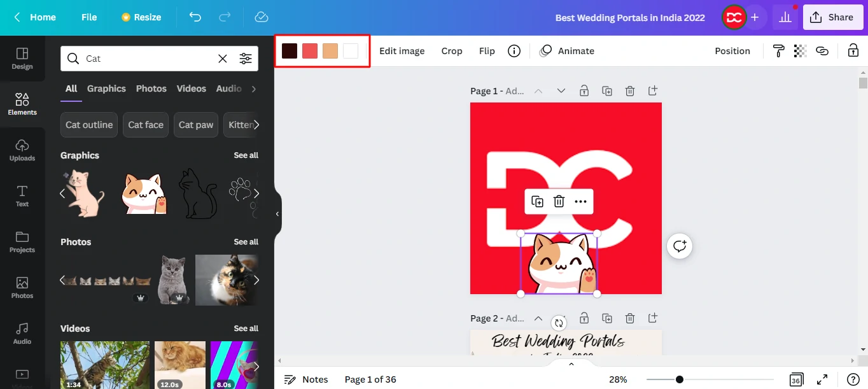Open the Audio sidebar panel
The image size is (868, 389).
[22, 334]
